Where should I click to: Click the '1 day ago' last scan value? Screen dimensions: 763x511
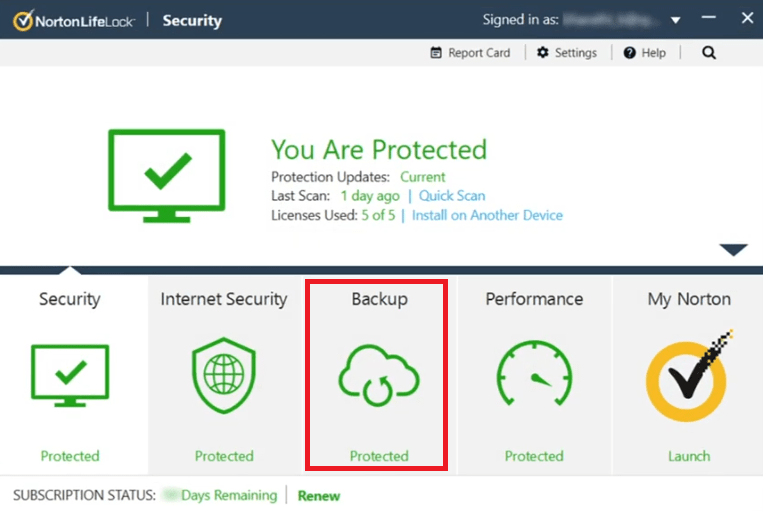(370, 196)
